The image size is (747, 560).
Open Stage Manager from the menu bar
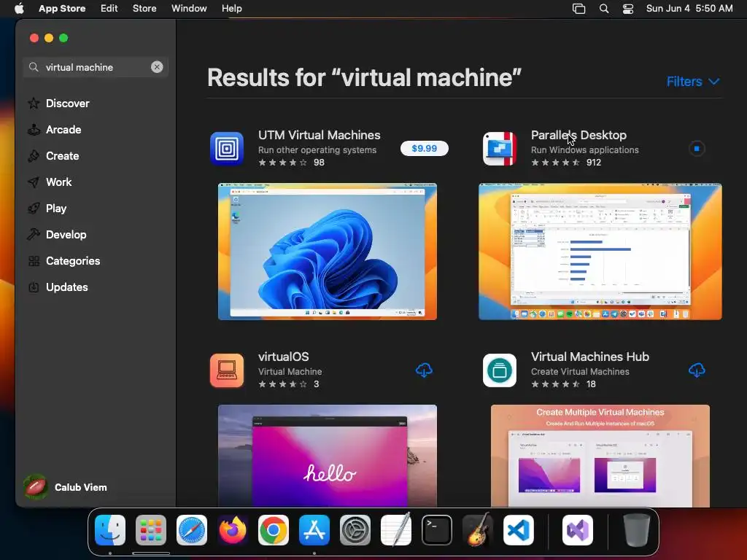[578, 9]
